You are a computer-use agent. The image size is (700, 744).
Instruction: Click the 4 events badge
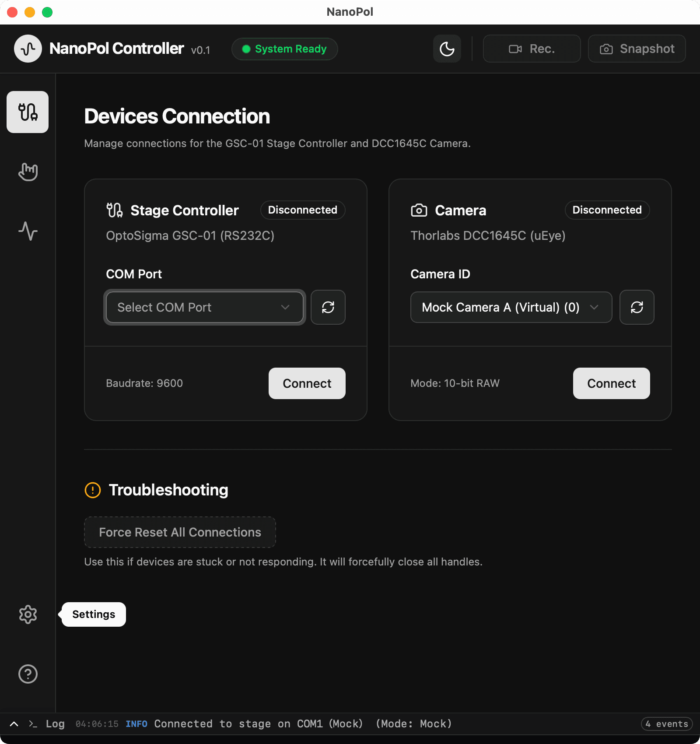point(667,724)
